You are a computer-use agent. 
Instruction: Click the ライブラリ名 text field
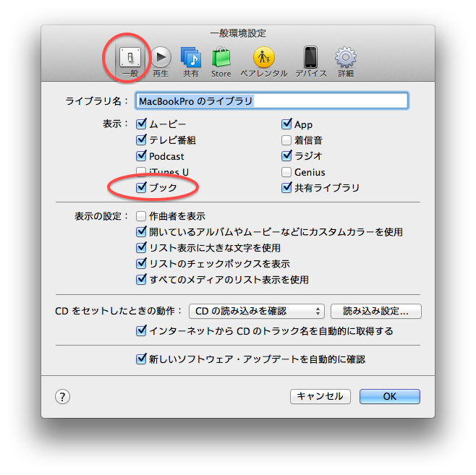[x=272, y=101]
